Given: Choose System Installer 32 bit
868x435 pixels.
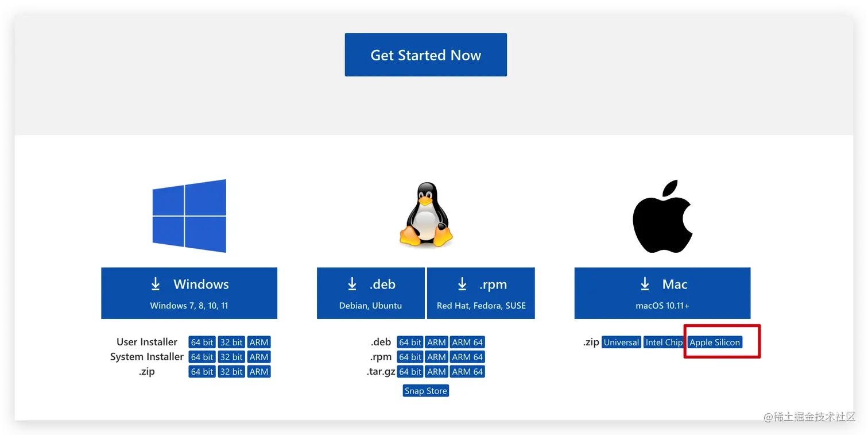Looking at the screenshot, I should coord(231,357).
